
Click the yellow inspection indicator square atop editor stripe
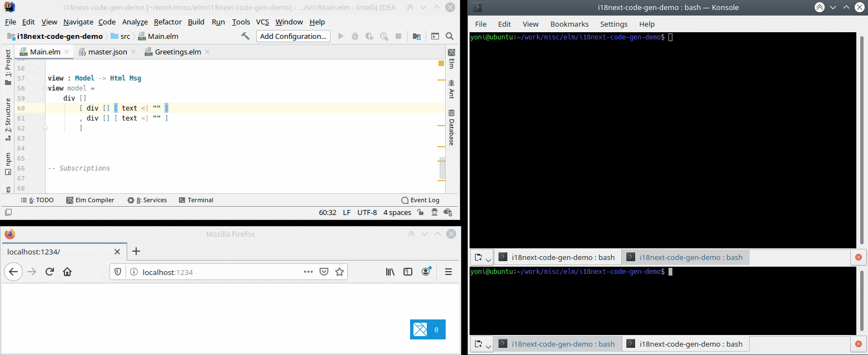coord(441,63)
